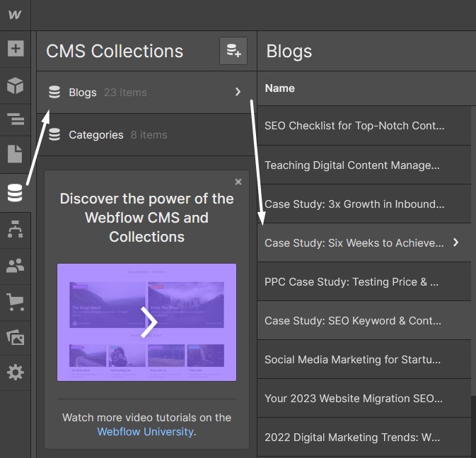Select the Categories collection row

[146, 135]
